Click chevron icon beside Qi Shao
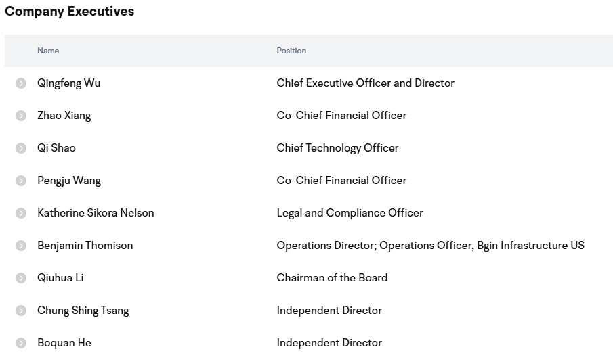The image size is (613, 364). 21,148
